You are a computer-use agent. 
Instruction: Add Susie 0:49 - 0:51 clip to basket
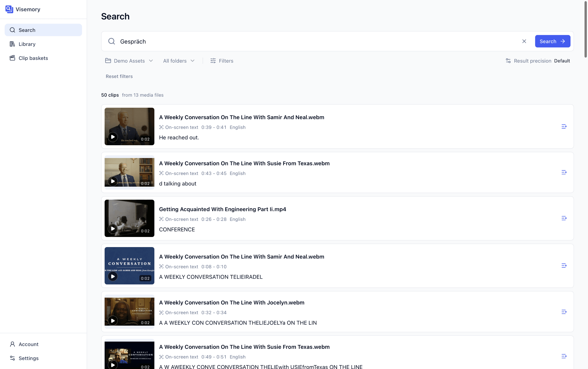[564, 356]
